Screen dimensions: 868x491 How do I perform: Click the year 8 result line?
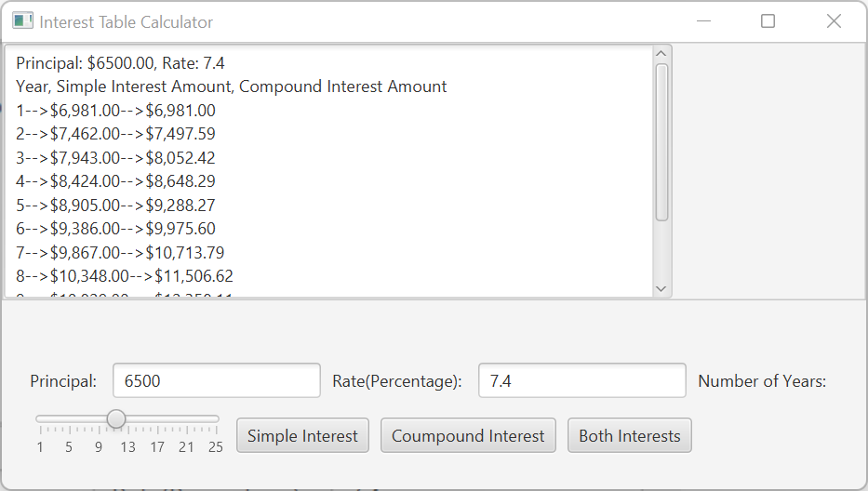[x=125, y=275]
